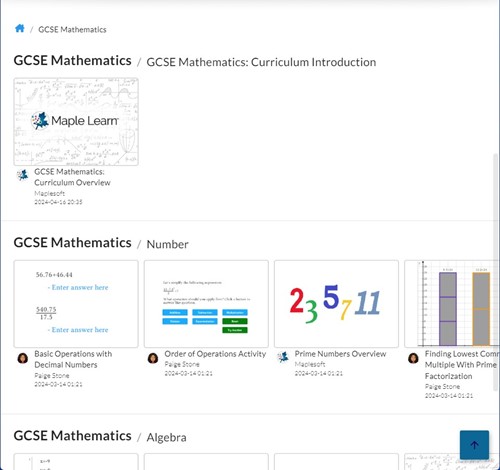
Task: Click the scroll-to-top arrow button
Action: point(474,445)
